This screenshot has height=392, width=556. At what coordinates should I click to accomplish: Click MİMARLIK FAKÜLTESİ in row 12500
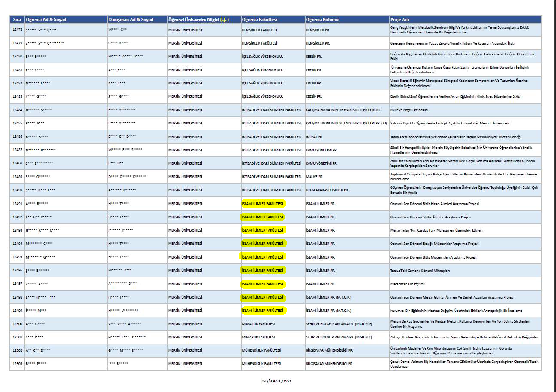pyautogui.click(x=258, y=324)
